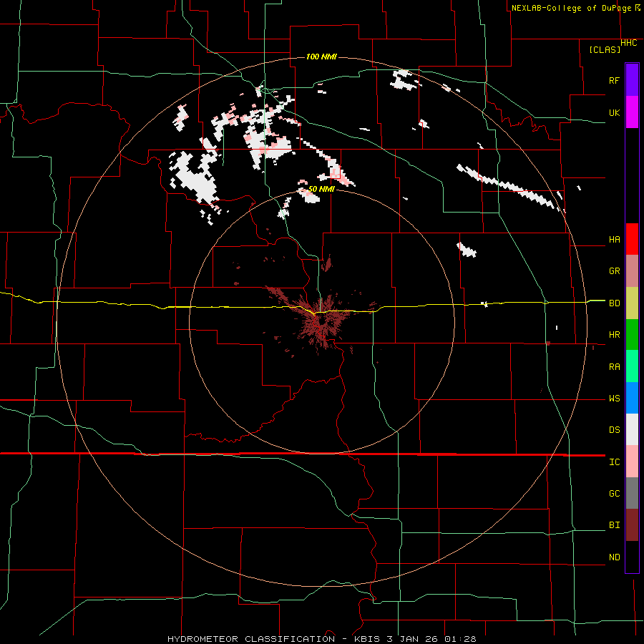
Task: Click the GR salmon color swatch
Action: [632, 271]
